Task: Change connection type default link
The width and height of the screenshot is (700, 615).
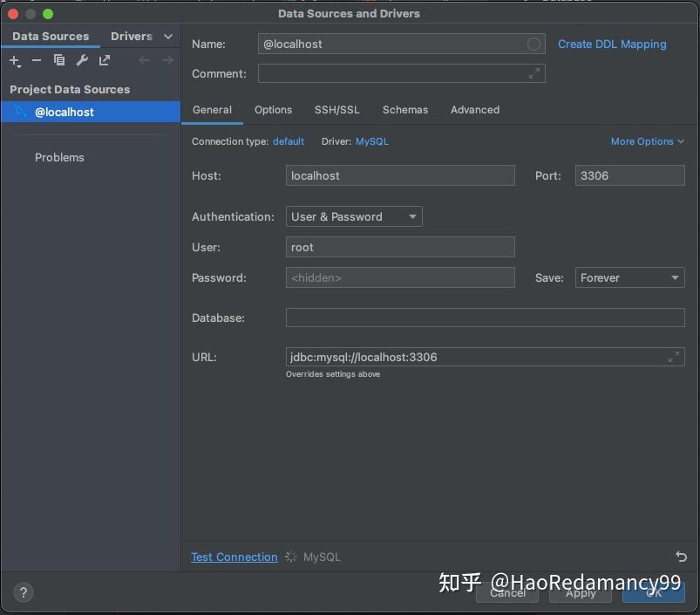Action: tap(289, 141)
